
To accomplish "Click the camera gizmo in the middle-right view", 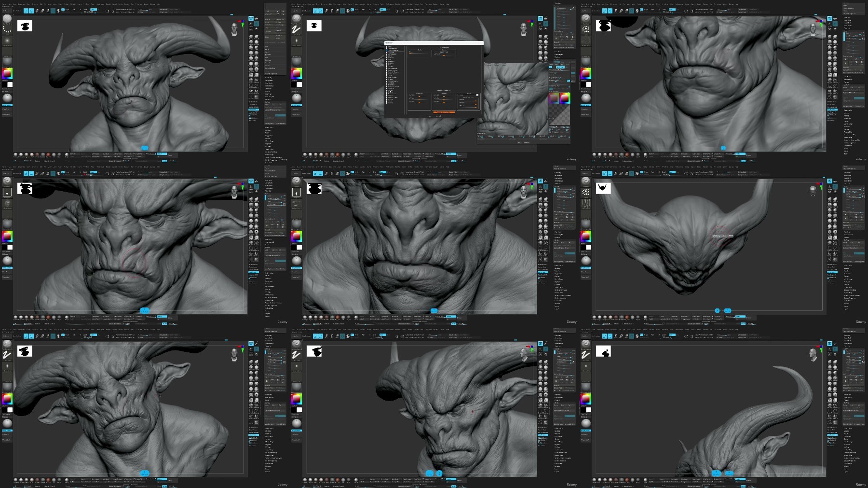I will click(813, 190).
